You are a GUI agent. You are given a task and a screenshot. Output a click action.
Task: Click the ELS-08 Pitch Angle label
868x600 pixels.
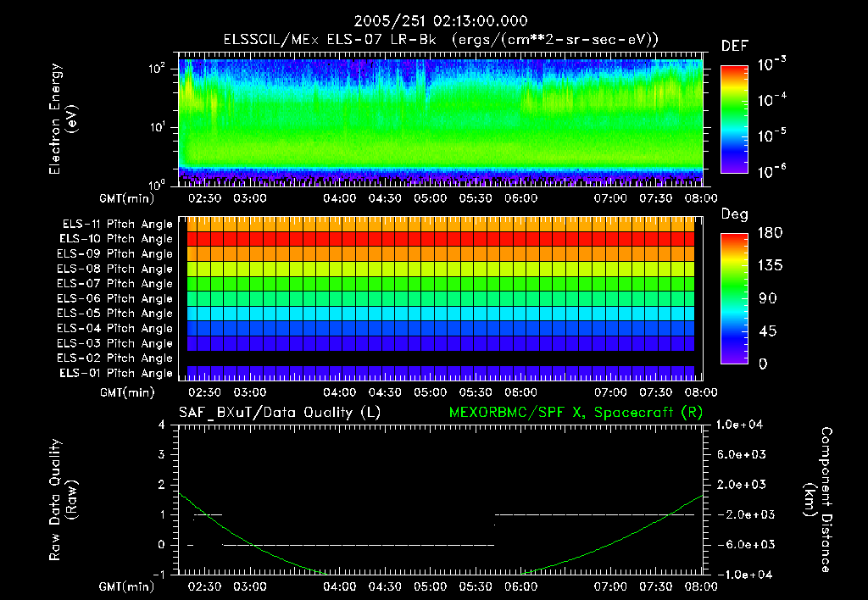[x=115, y=269]
